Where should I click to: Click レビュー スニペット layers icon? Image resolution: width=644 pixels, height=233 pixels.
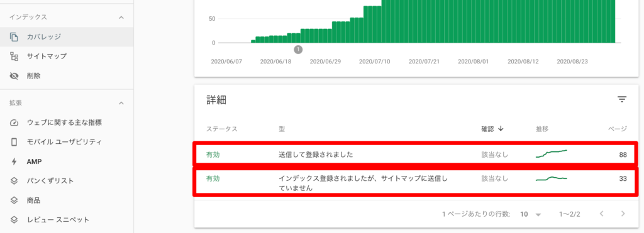pos(14,220)
